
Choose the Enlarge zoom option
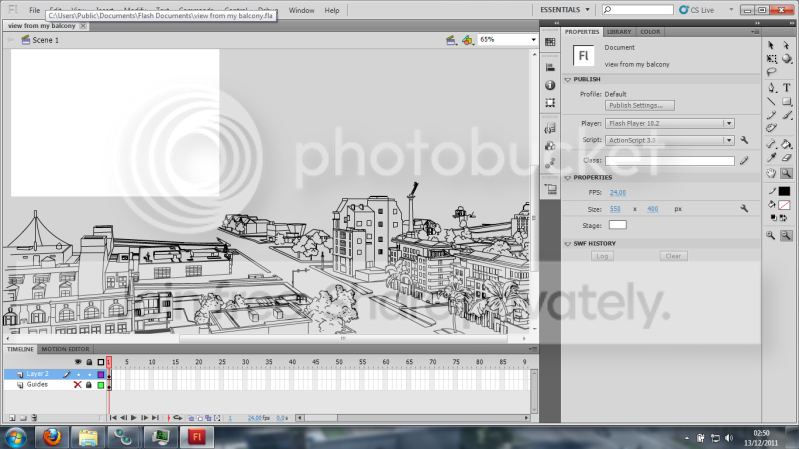tap(770, 235)
